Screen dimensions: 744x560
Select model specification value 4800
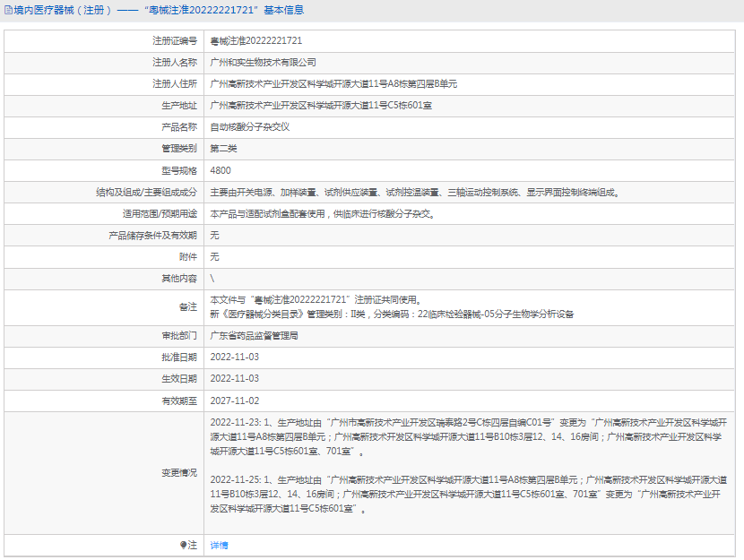221,170
